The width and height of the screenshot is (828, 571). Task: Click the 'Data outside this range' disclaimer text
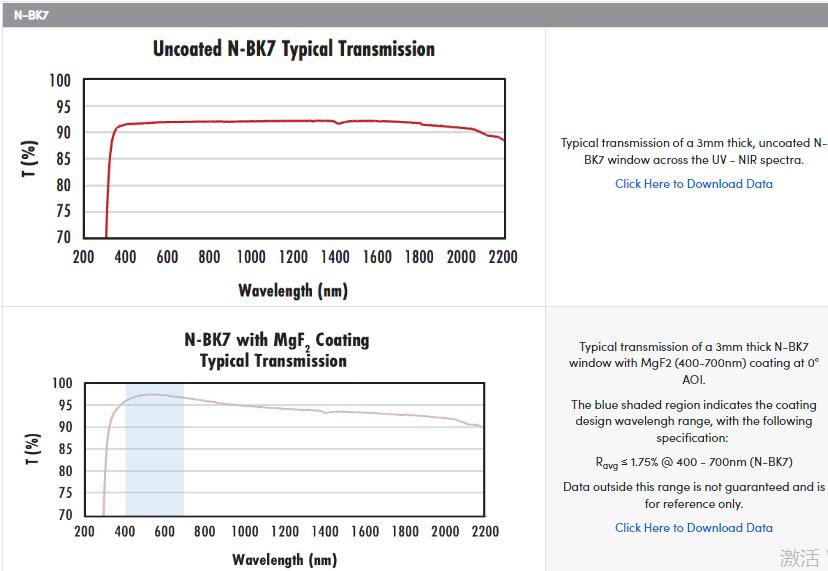[693, 495]
